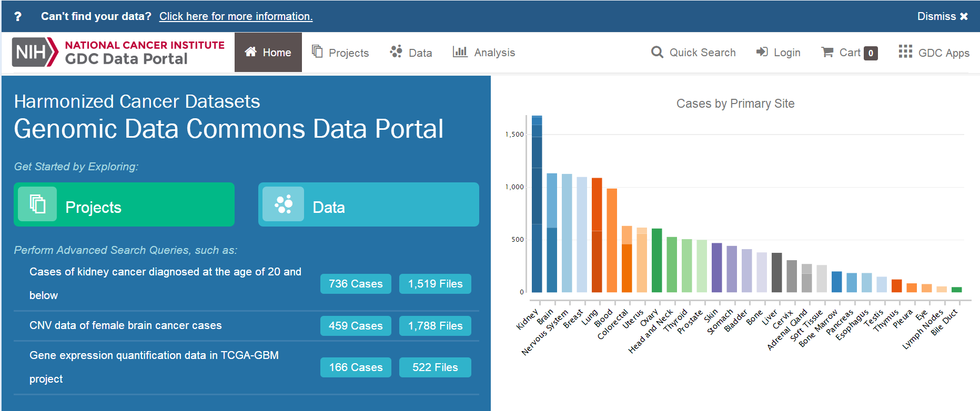Click the Kidney axis label

pyautogui.click(x=528, y=319)
